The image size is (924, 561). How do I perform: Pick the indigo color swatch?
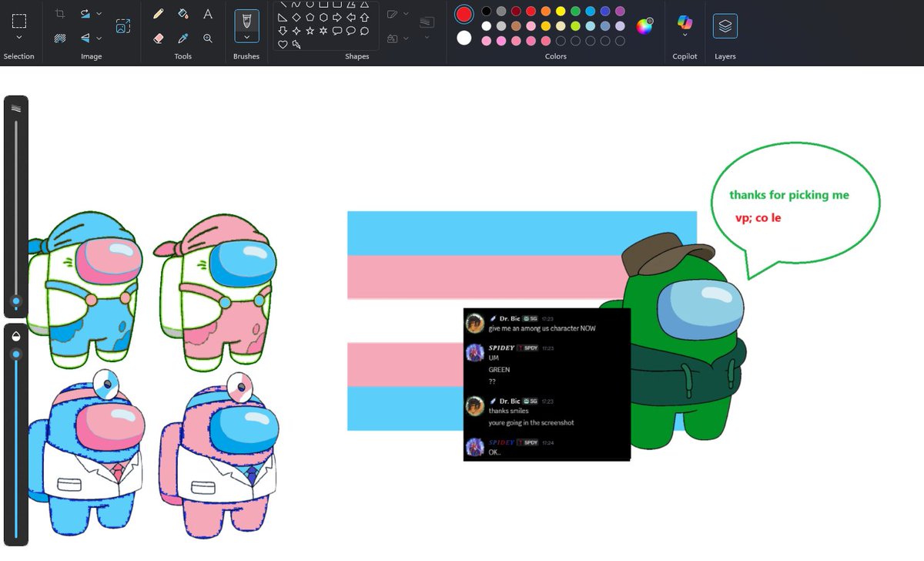605,11
